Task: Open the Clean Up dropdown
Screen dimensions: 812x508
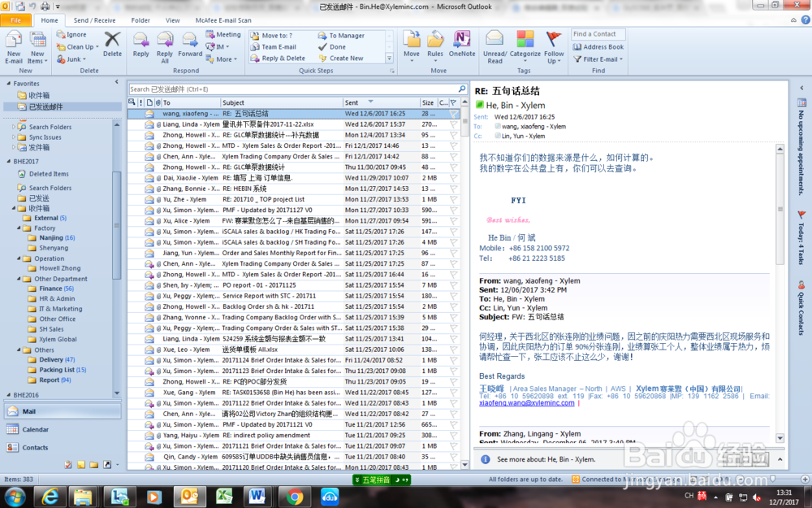Action: (x=78, y=46)
